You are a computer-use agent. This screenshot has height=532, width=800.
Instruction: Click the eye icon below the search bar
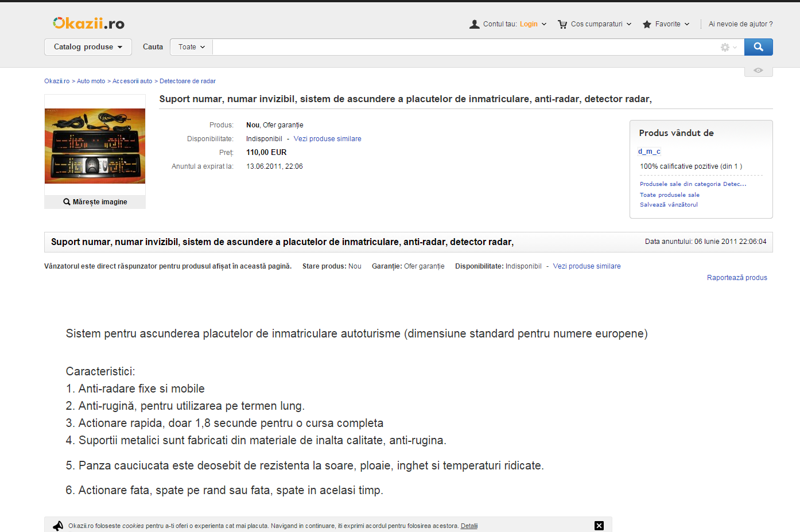pyautogui.click(x=758, y=70)
